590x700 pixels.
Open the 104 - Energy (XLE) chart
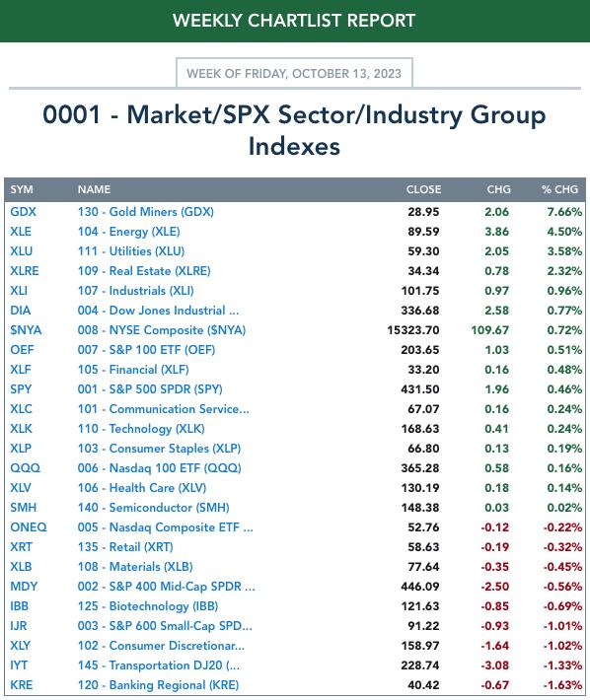[128, 232]
